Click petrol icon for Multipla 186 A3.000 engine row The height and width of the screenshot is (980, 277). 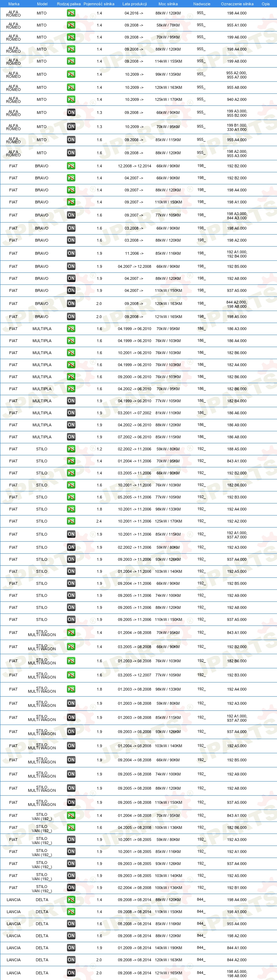click(71, 329)
